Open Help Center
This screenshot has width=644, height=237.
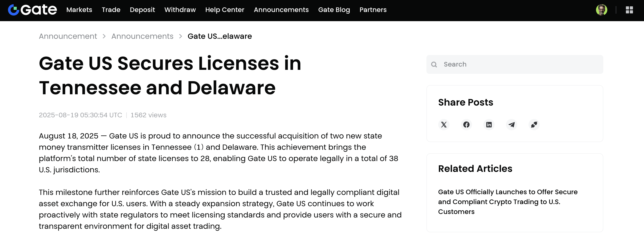coord(225,10)
